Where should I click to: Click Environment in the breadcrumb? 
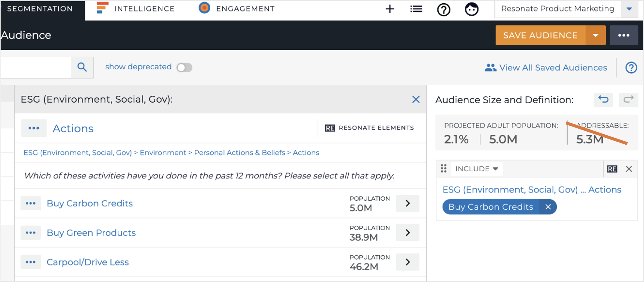163,153
